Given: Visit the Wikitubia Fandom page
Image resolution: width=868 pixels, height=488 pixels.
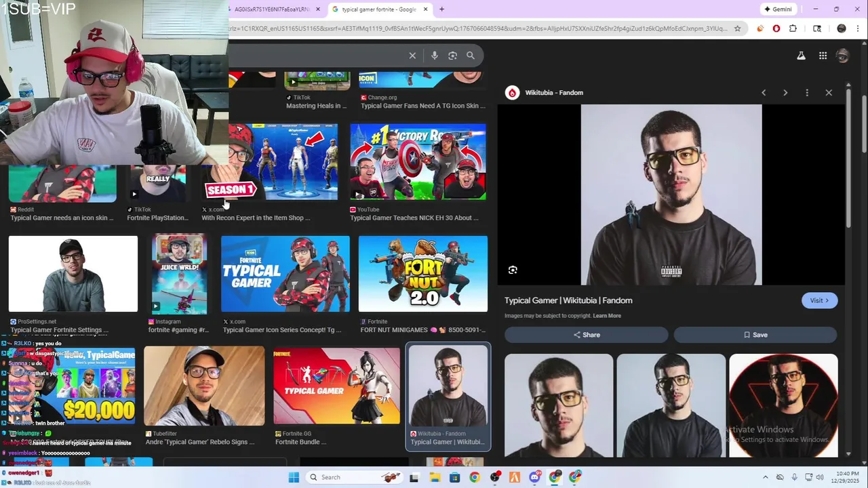Looking at the screenshot, I should pyautogui.click(x=819, y=300).
